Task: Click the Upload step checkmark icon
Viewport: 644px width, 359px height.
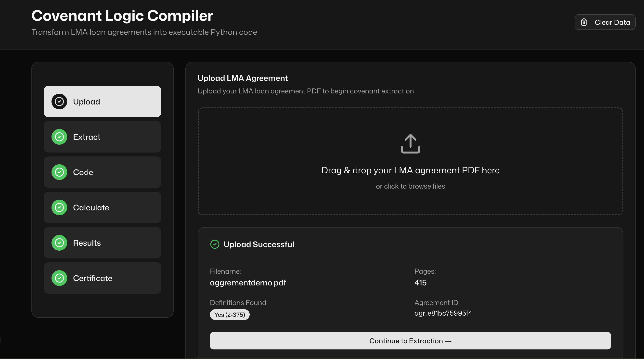Action: pyautogui.click(x=59, y=102)
